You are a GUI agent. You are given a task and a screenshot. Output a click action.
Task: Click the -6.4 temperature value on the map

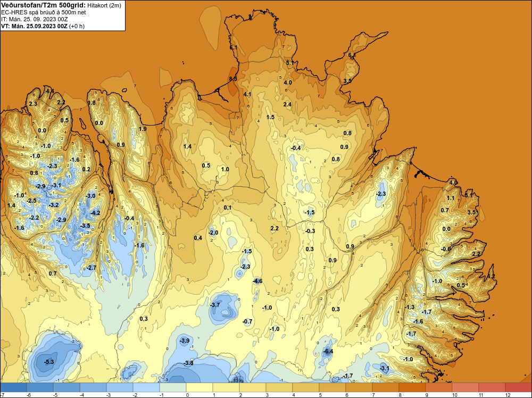click(328, 351)
